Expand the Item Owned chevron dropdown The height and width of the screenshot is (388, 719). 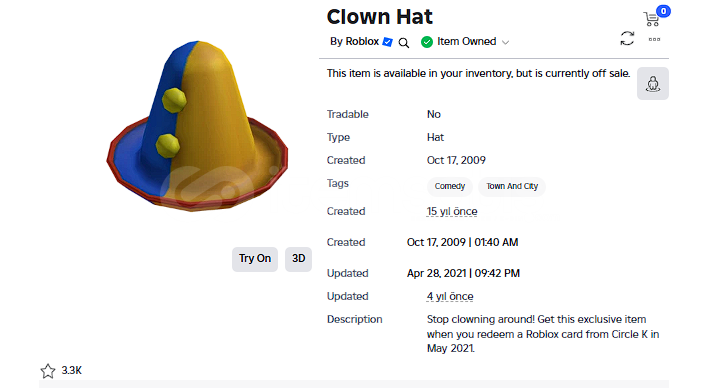click(x=505, y=42)
